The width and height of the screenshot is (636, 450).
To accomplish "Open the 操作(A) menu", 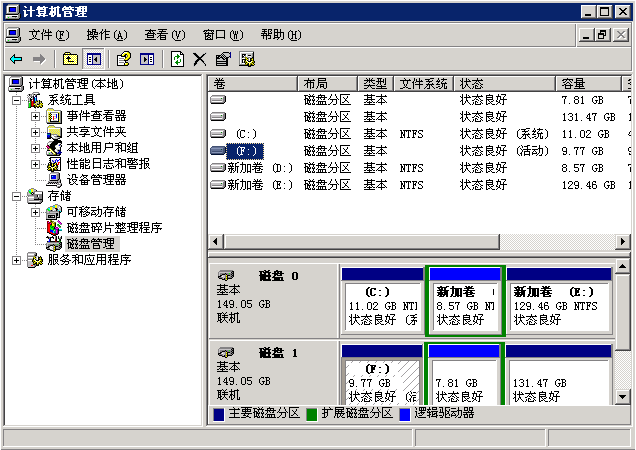I will 106,34.
